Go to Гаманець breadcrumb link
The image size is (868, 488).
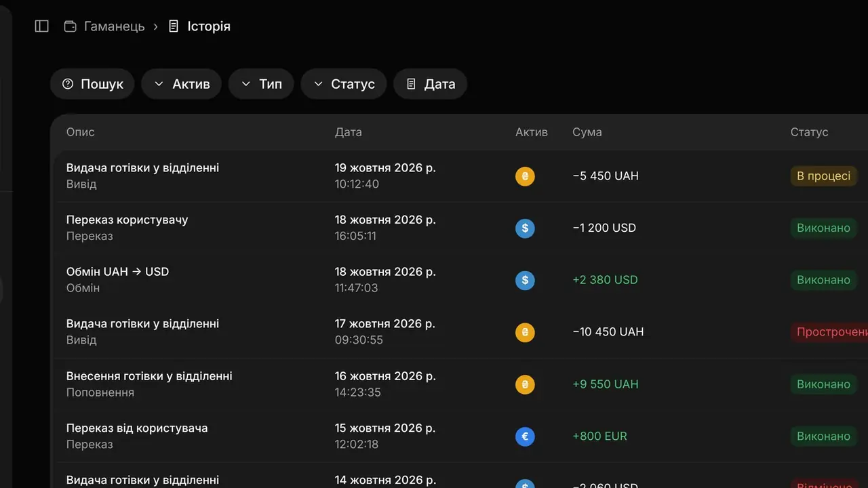115,26
